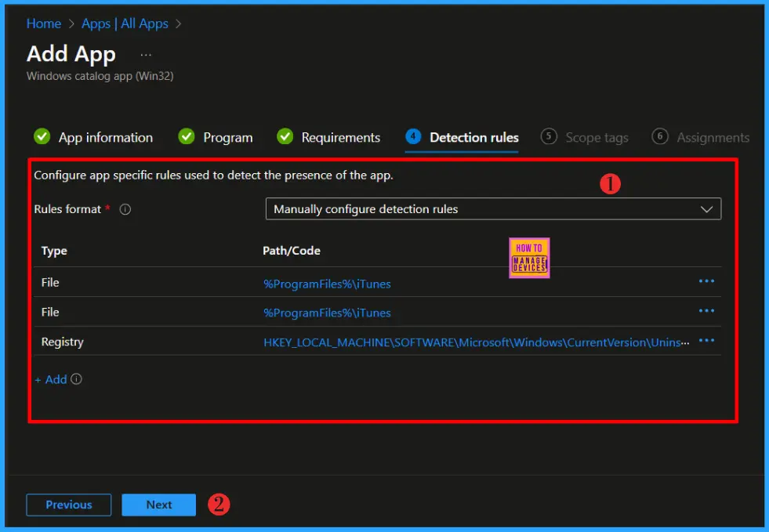Click the Requirements step green checkmark icon
Screen dimensions: 769x532
point(285,136)
